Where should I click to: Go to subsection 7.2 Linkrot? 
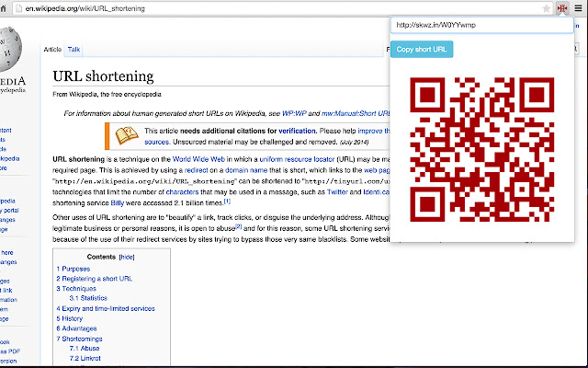(x=85, y=358)
